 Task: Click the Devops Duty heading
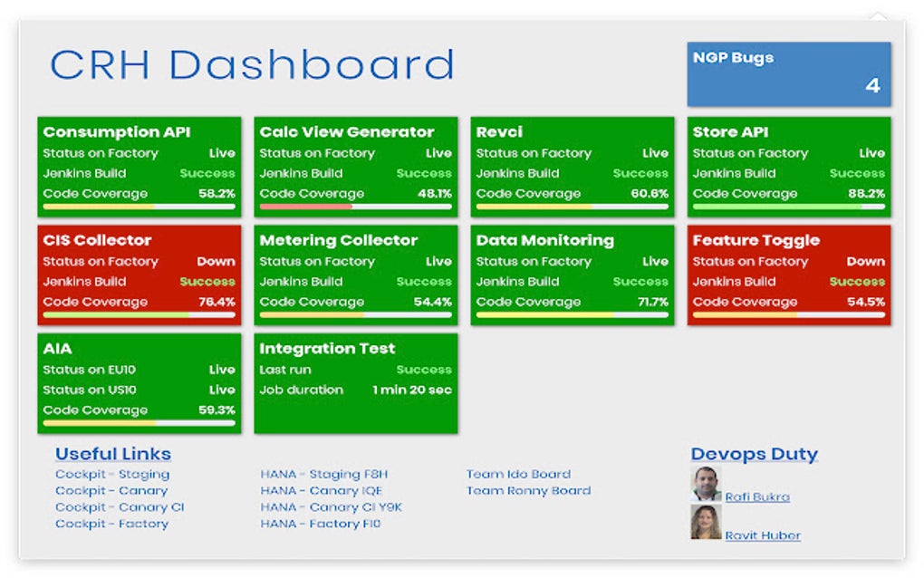point(755,454)
